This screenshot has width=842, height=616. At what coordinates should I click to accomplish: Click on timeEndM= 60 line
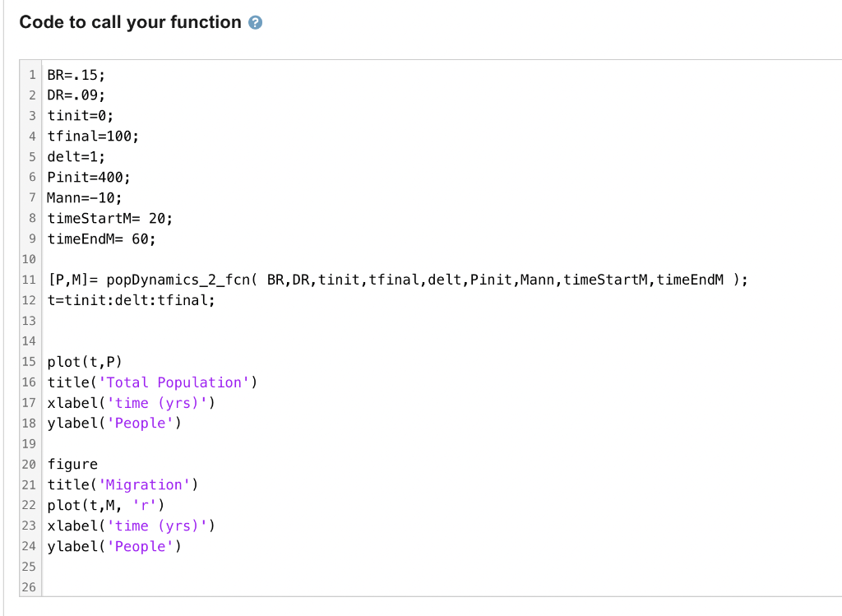(101, 239)
